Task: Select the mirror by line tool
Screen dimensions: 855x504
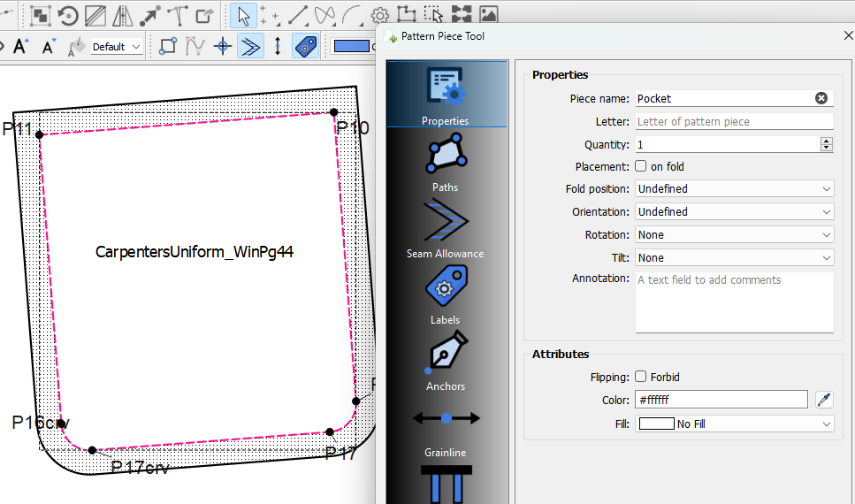Action: tap(123, 15)
